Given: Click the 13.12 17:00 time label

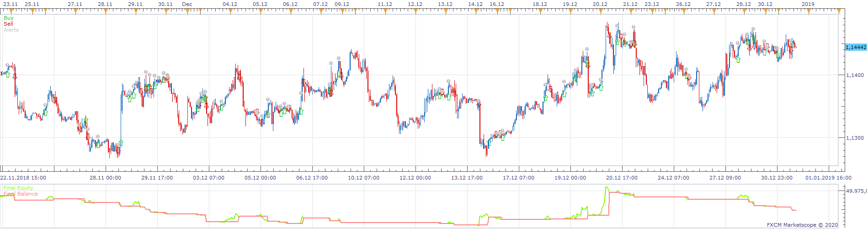Looking at the screenshot, I should click(x=467, y=178).
